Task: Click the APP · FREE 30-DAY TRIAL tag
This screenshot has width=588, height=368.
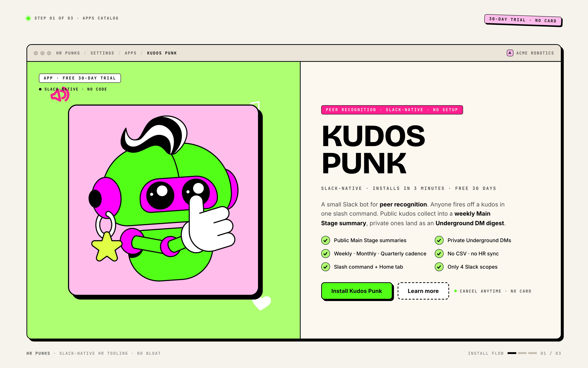Action: [80, 78]
